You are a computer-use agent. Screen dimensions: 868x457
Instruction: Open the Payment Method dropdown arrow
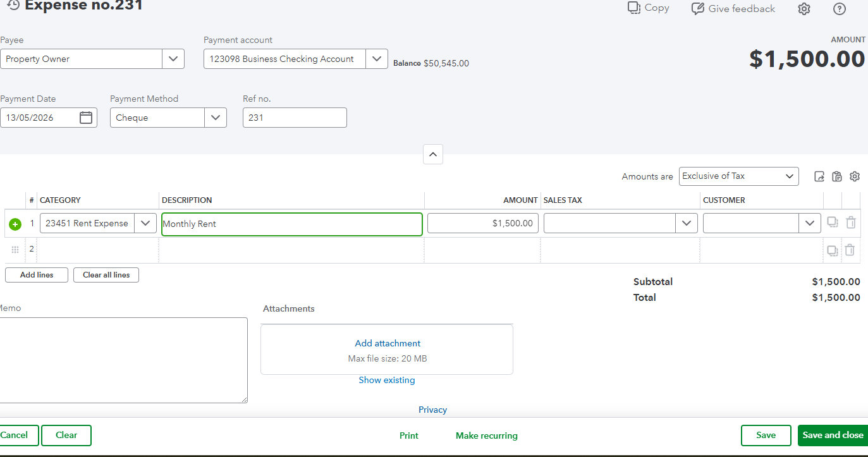(216, 118)
